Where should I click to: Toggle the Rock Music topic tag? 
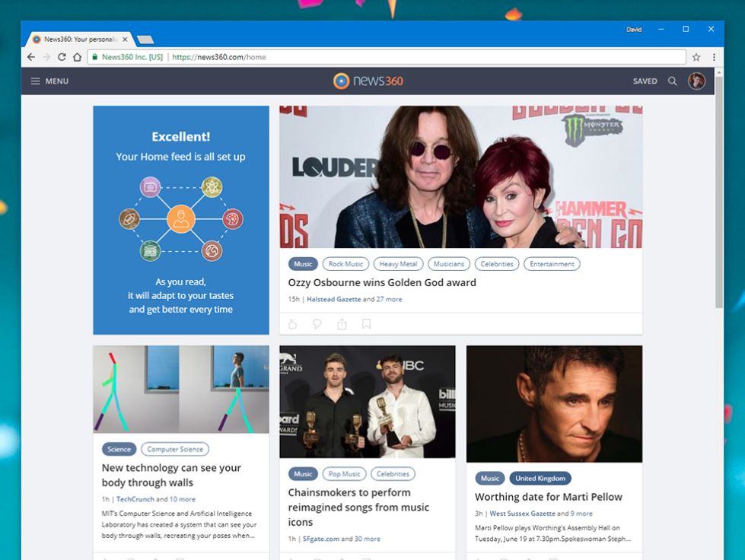[345, 264]
